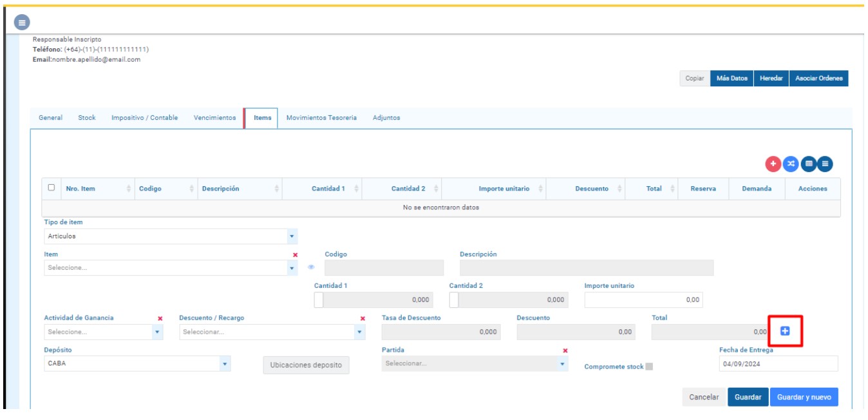Click the nombre.apellido@email.com email text
Image resolution: width=868 pixels, height=420 pixels.
96,59
